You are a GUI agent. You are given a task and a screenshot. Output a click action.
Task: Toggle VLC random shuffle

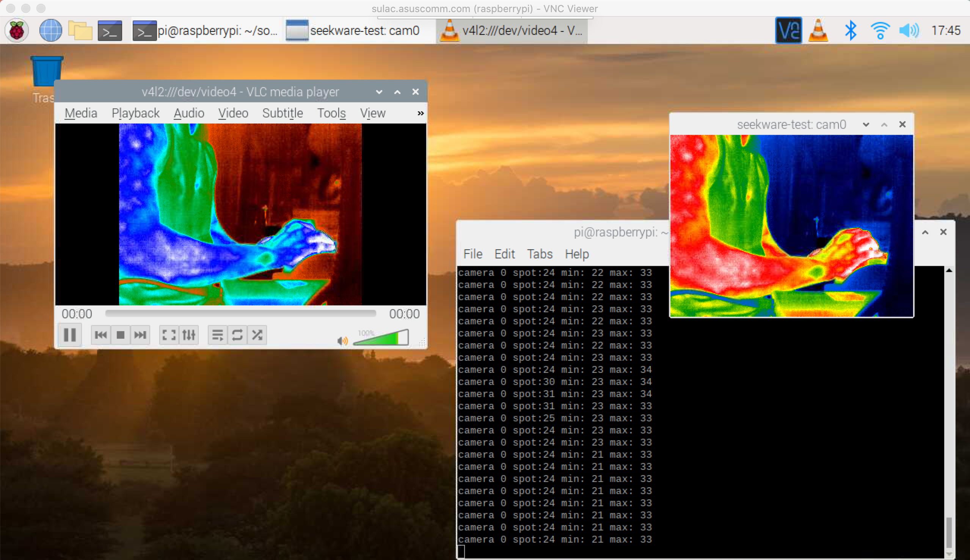pos(257,335)
